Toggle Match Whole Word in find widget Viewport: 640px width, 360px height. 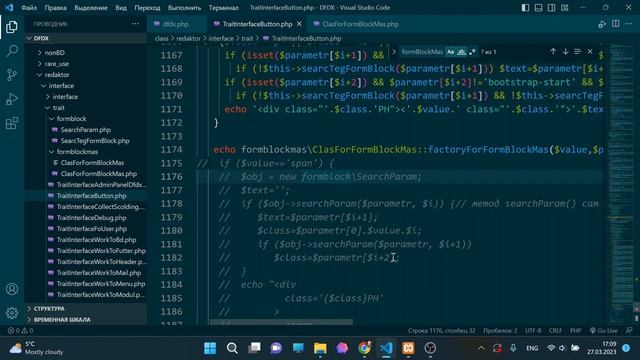click(461, 52)
